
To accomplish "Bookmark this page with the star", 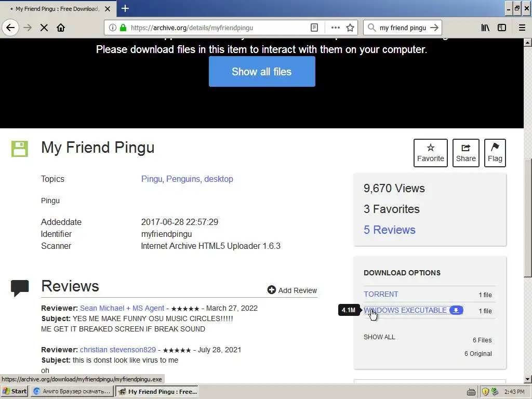I will coord(350,28).
